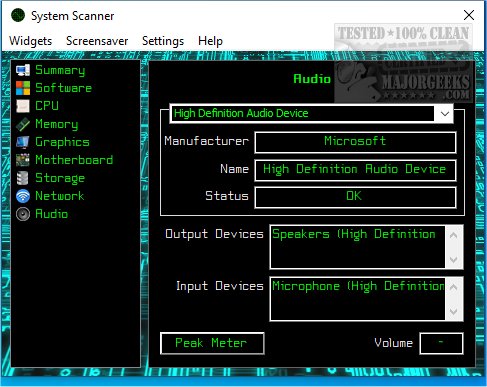Open the Screensaver menu
The image size is (487, 387).
[97, 41]
